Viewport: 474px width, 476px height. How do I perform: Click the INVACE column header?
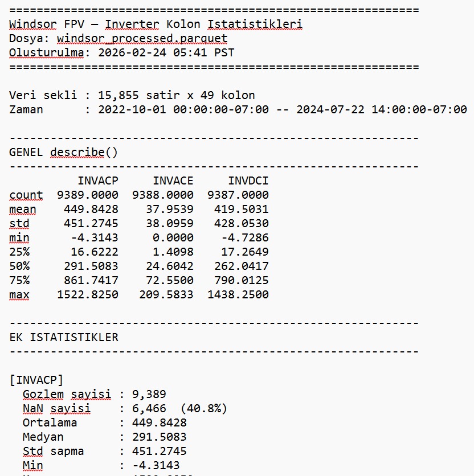pos(173,180)
